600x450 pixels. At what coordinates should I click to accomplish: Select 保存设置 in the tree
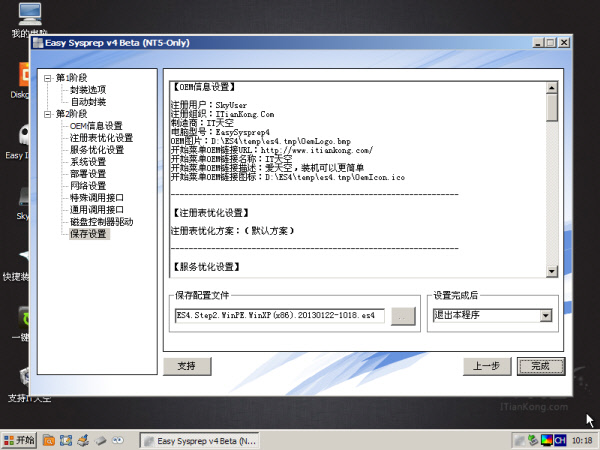pyautogui.click(x=89, y=234)
